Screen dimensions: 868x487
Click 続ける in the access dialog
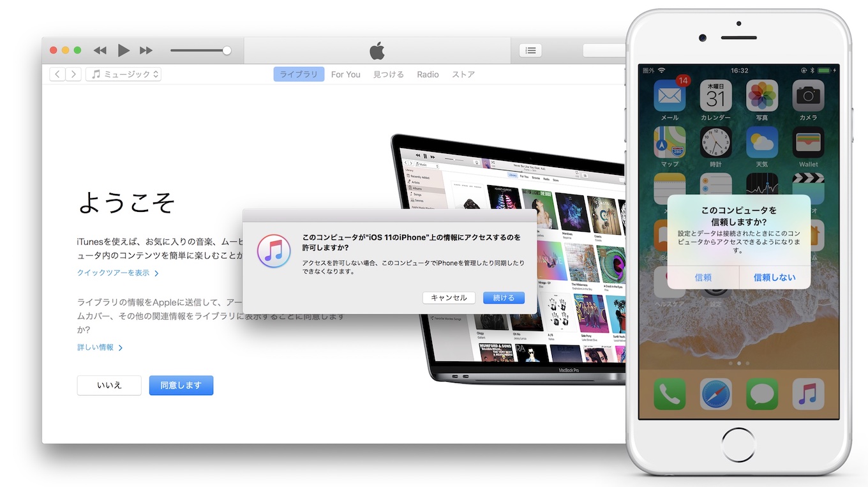[x=504, y=297]
